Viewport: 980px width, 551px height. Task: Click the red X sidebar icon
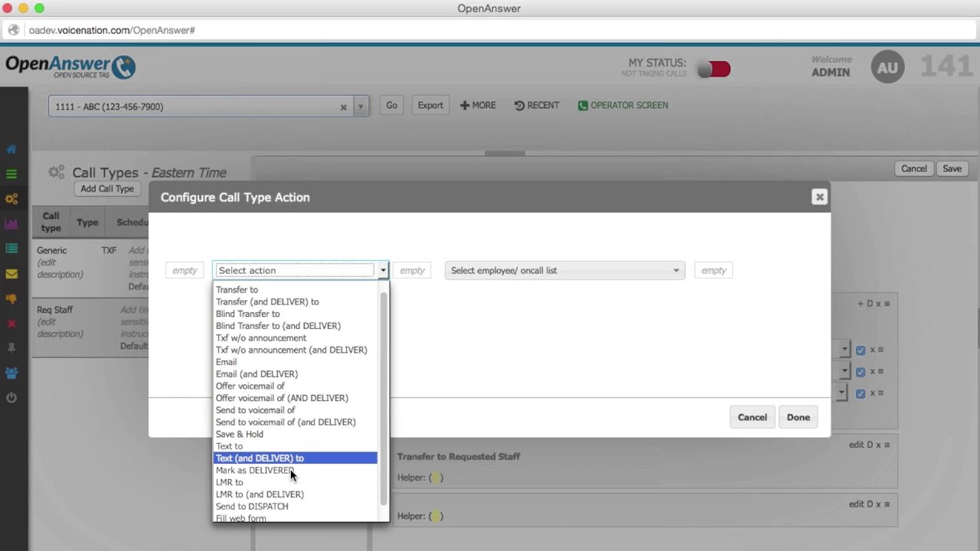[x=11, y=323]
